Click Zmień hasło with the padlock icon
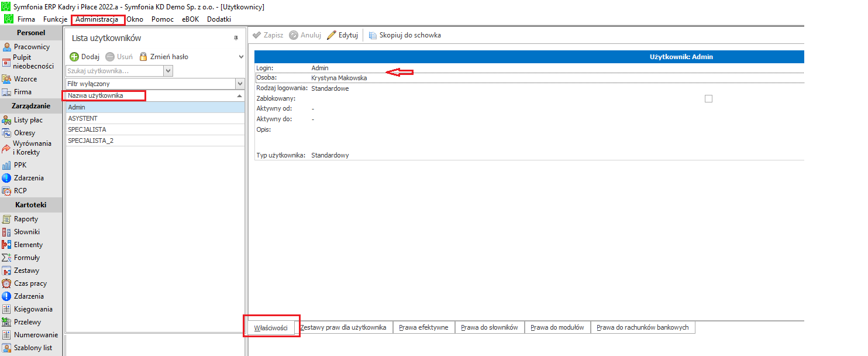Screen dimensions: 868x356 tap(164, 57)
